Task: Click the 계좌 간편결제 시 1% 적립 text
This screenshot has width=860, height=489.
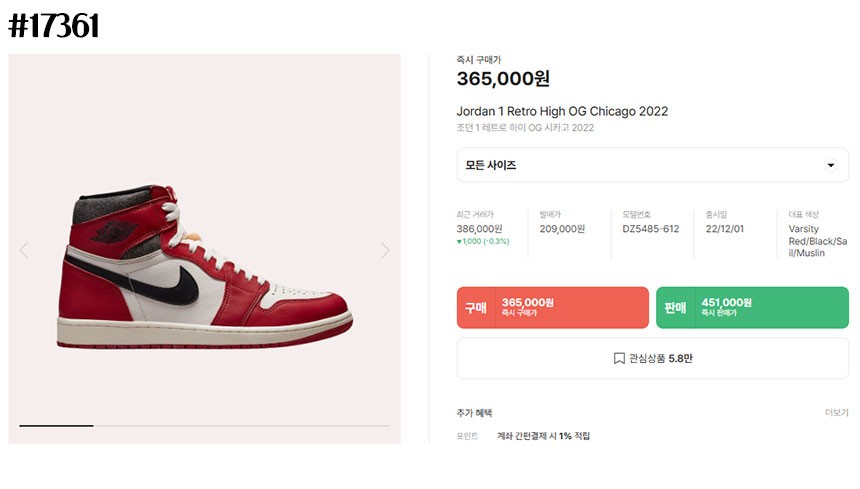Action: tap(543, 436)
